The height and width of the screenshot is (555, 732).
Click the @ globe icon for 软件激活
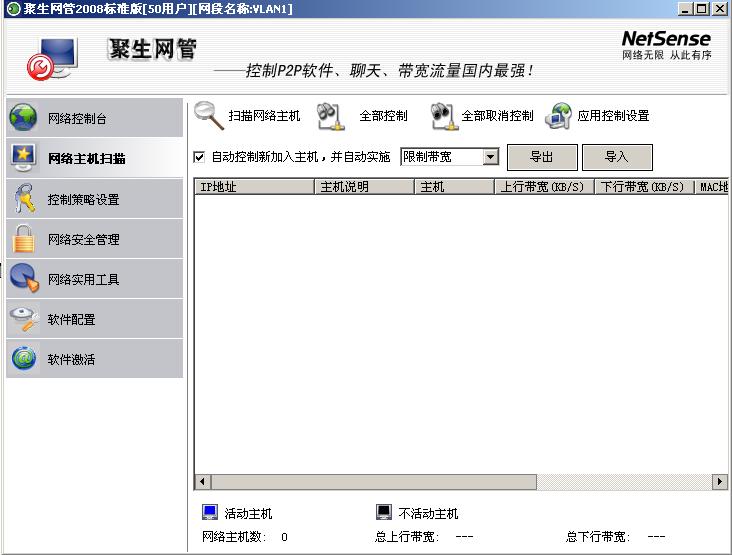click(24, 358)
